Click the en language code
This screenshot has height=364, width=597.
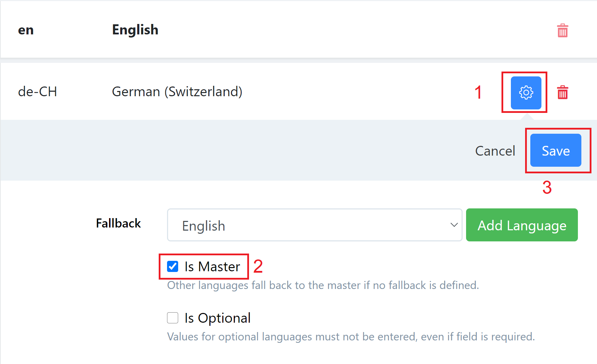(x=26, y=30)
